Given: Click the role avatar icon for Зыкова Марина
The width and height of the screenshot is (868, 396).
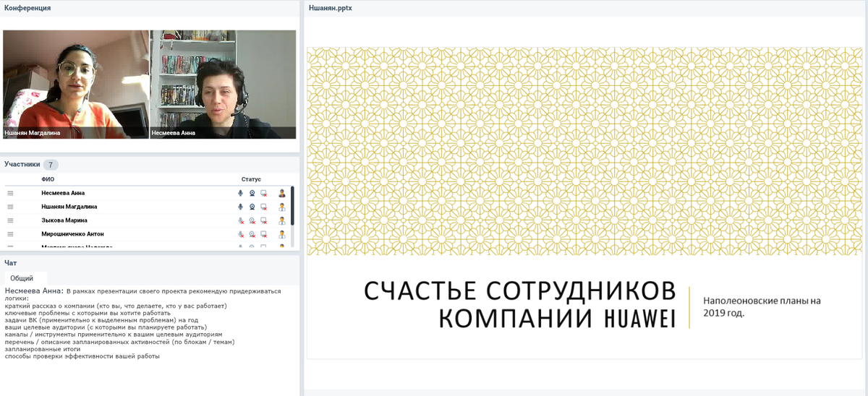Looking at the screenshot, I should point(282,220).
